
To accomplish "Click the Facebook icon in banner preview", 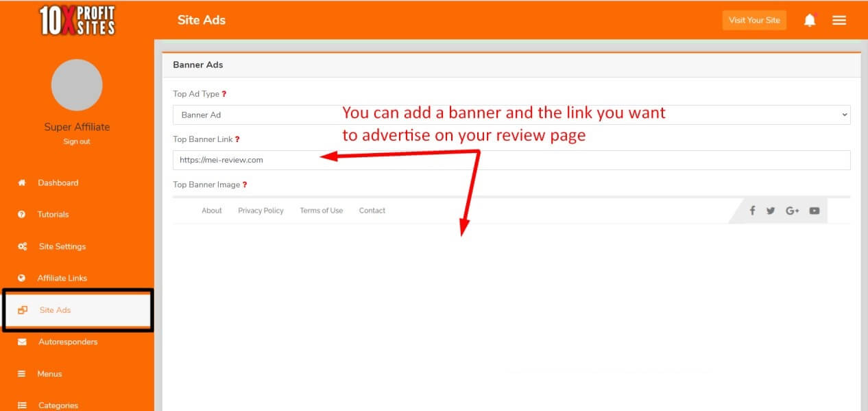I will point(752,211).
